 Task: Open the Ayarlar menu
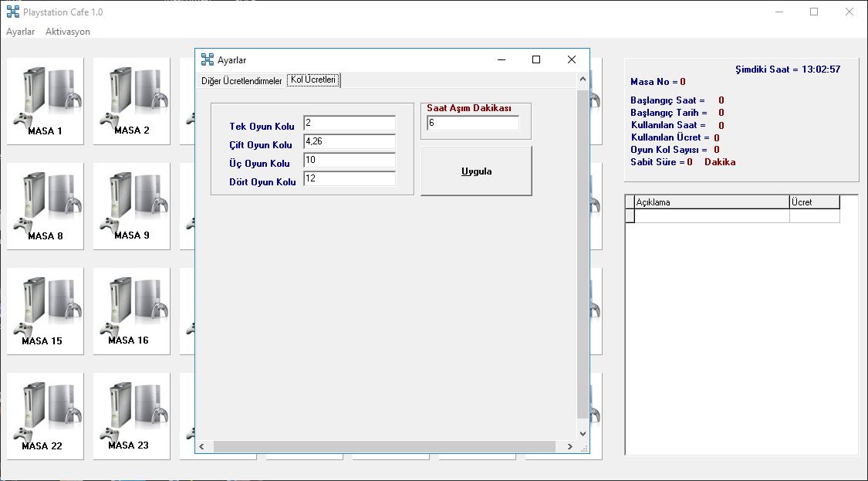tap(21, 32)
